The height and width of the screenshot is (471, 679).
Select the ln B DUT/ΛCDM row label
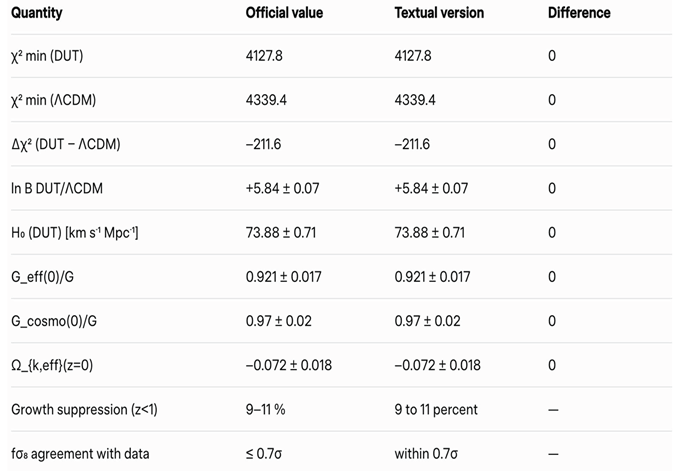pos(58,188)
